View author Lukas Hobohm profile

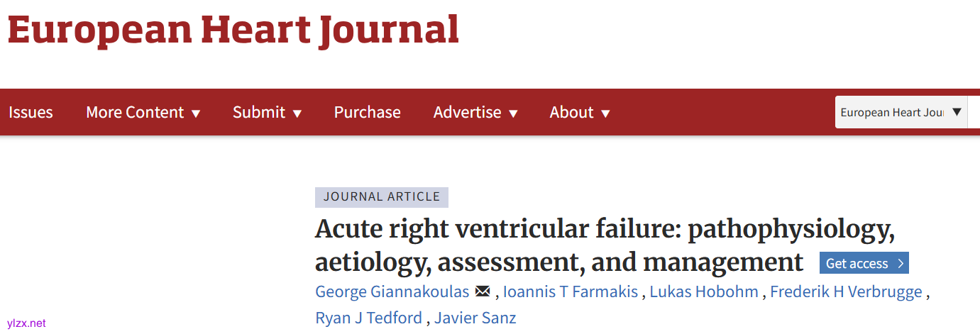[704, 291]
